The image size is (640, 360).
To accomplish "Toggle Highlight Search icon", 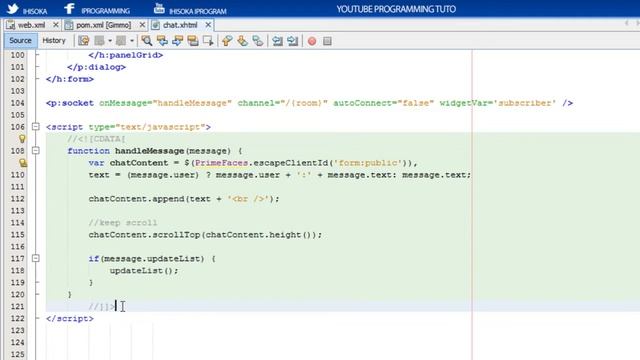I will coord(193,41).
